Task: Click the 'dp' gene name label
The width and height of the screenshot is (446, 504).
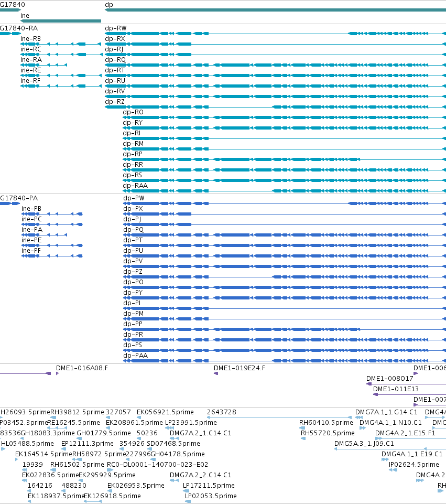Action: click(x=109, y=5)
